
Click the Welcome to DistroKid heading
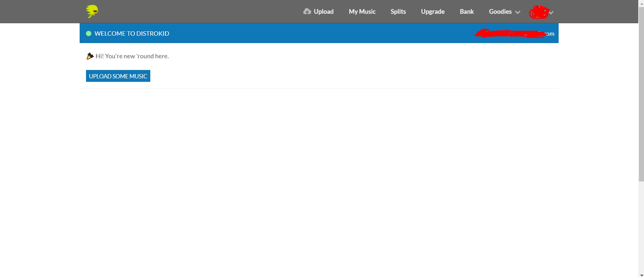click(132, 33)
